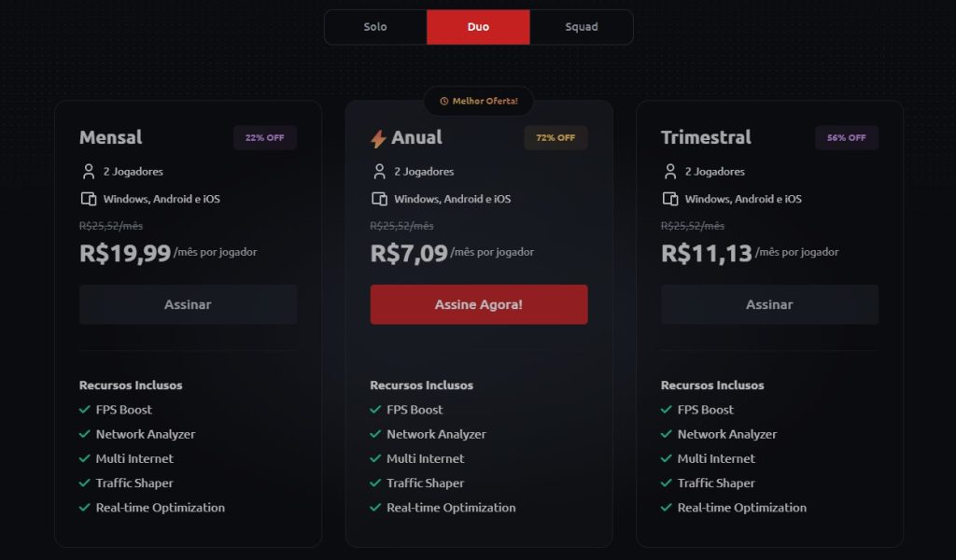Click the FPS Boost checkmark in Mensal card
This screenshot has width=956, height=560.
[x=85, y=410]
